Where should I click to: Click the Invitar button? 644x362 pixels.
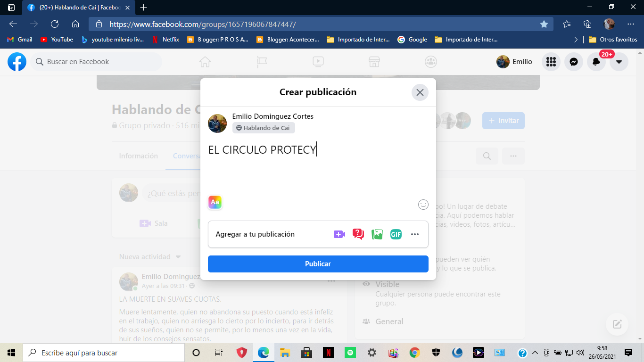pyautogui.click(x=504, y=121)
